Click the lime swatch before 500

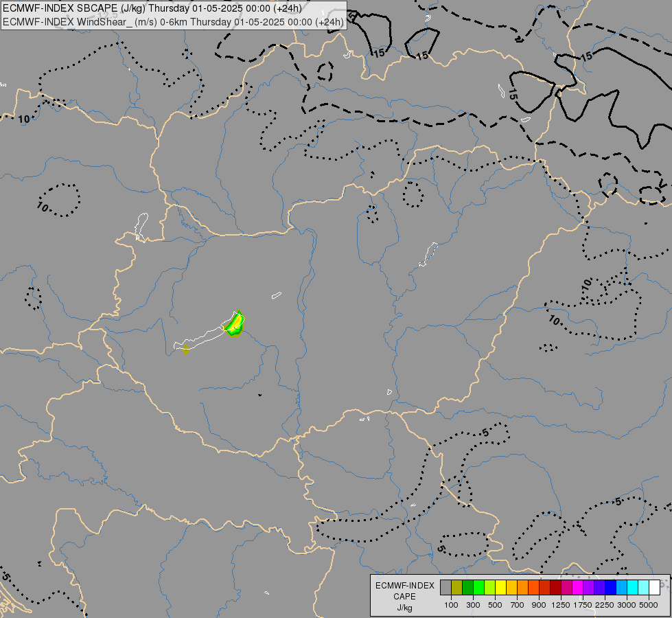(490, 588)
